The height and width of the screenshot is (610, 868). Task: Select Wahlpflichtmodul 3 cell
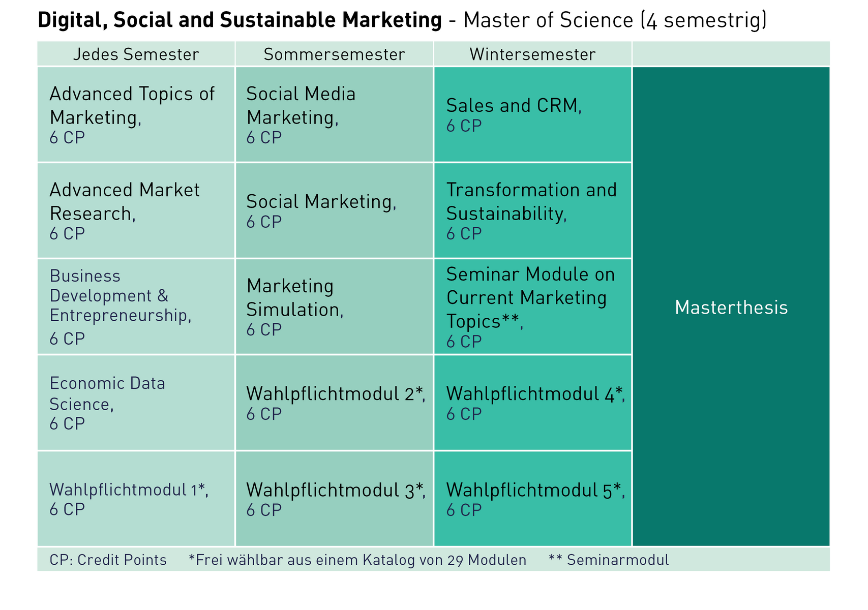point(334,499)
